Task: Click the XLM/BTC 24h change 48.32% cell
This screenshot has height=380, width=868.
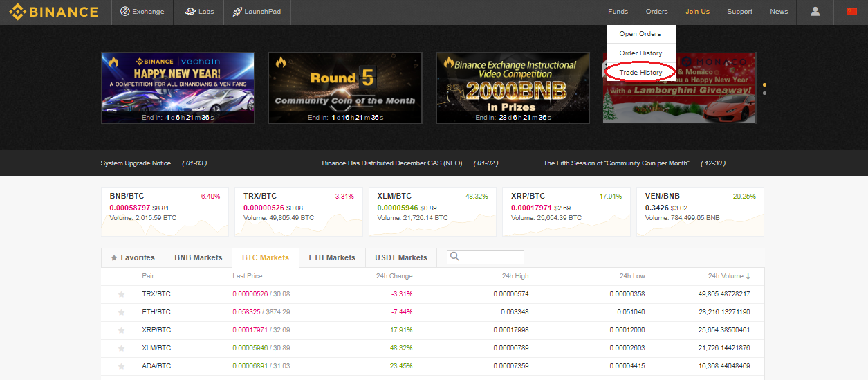Action: click(x=402, y=348)
